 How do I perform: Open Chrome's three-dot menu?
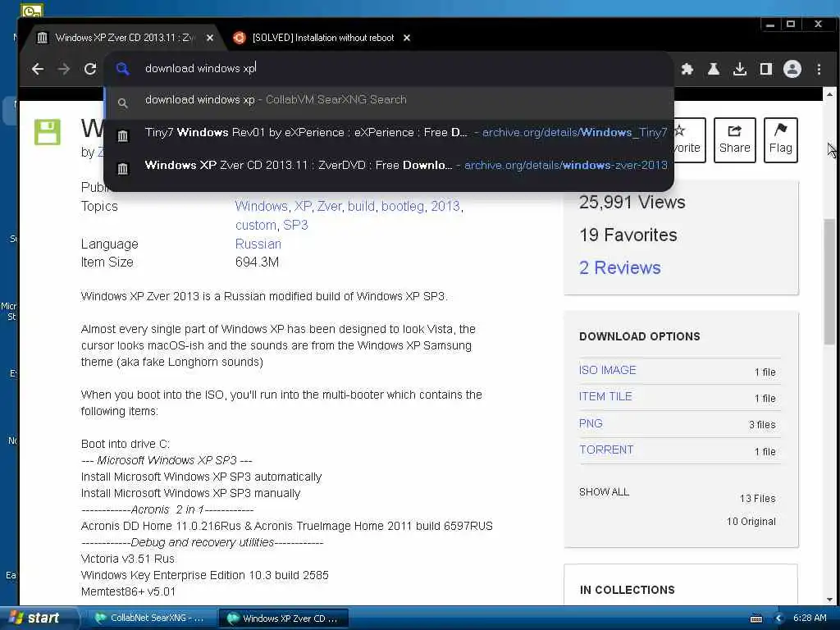pyautogui.click(x=819, y=69)
